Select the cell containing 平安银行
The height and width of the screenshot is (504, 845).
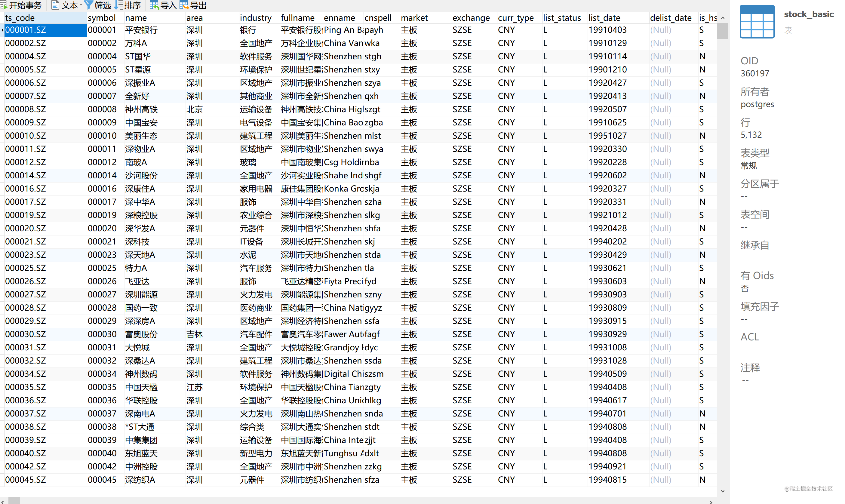tap(141, 30)
